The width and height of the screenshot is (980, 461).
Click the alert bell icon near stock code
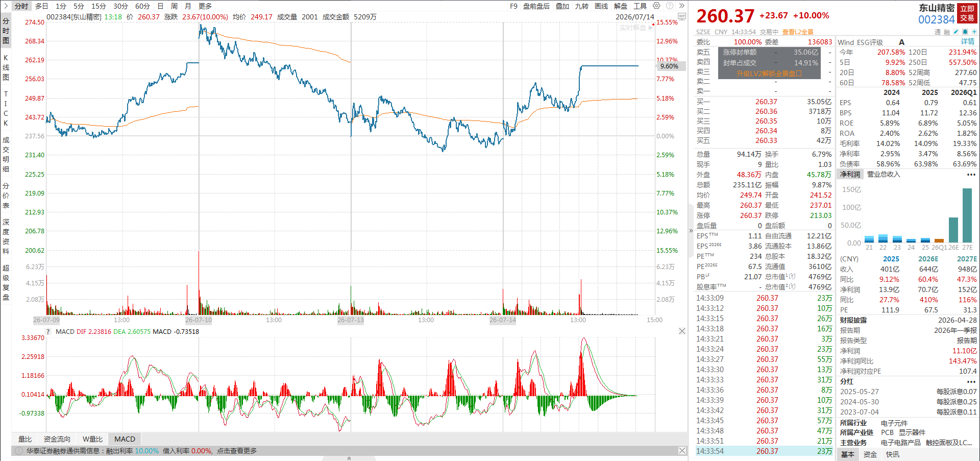point(965,32)
